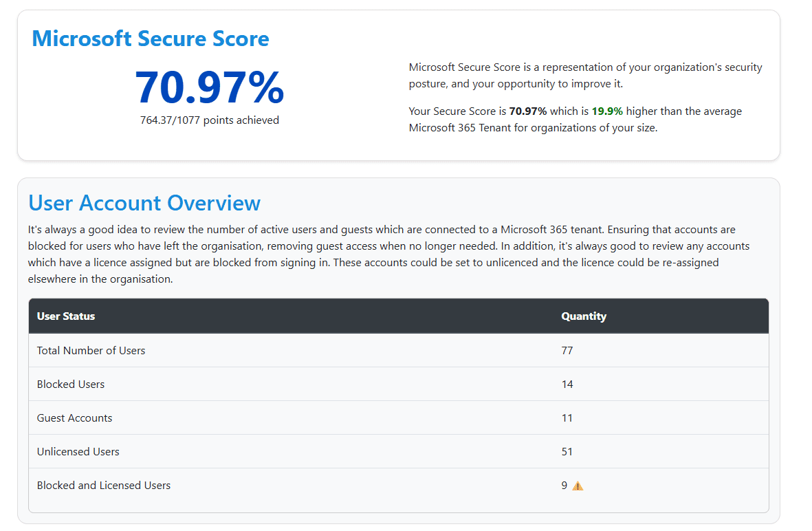Click the Quantity column header
Image resolution: width=812 pixels, height=531 pixels.
click(584, 316)
